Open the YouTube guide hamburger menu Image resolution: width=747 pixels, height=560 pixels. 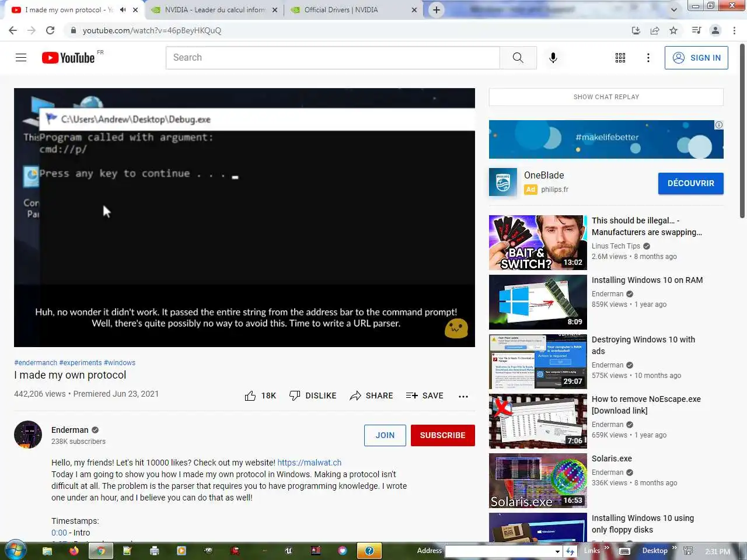[x=21, y=57]
